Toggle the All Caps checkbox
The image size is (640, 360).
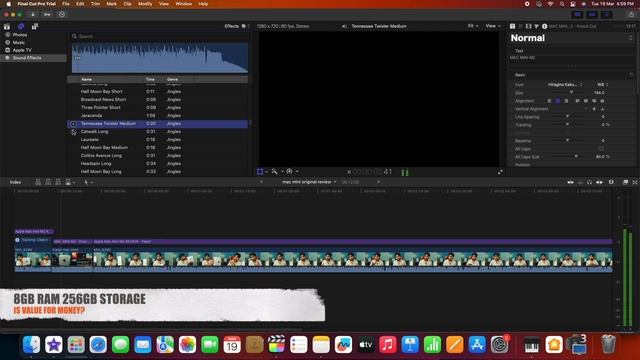click(x=601, y=149)
